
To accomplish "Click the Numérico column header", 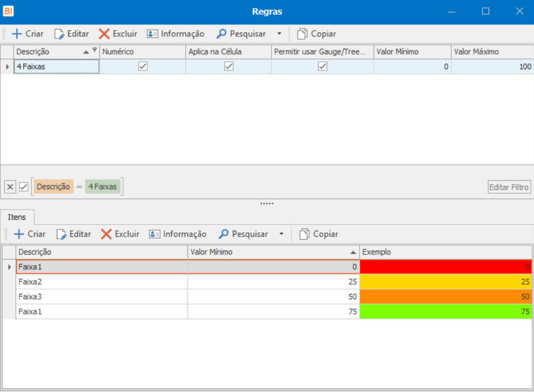I will click(143, 52).
